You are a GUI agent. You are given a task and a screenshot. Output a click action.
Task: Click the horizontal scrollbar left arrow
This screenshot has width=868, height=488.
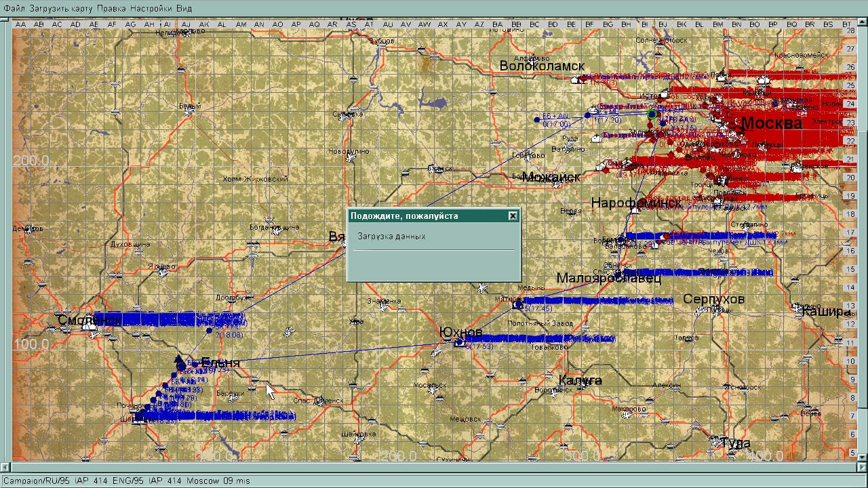(x=6, y=467)
